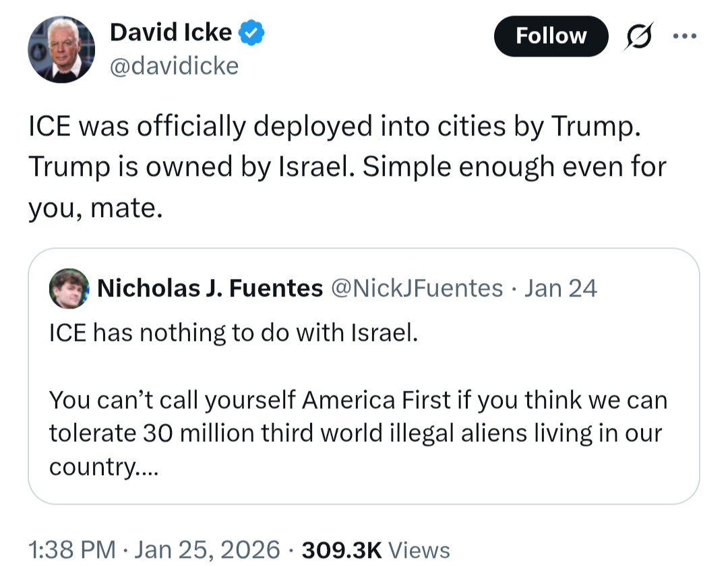Click the 1:38 PM timestamp
This screenshot has width=728, height=566.
coord(70,550)
